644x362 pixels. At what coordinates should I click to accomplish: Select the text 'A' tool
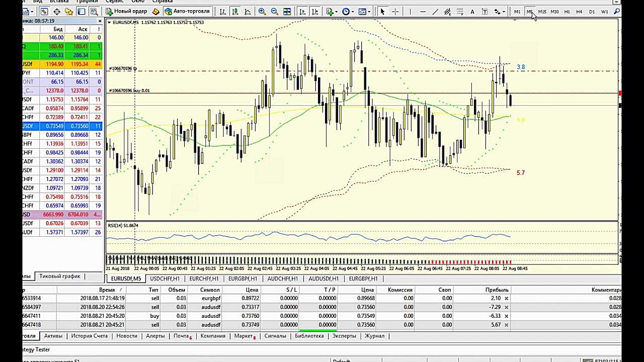point(472,12)
